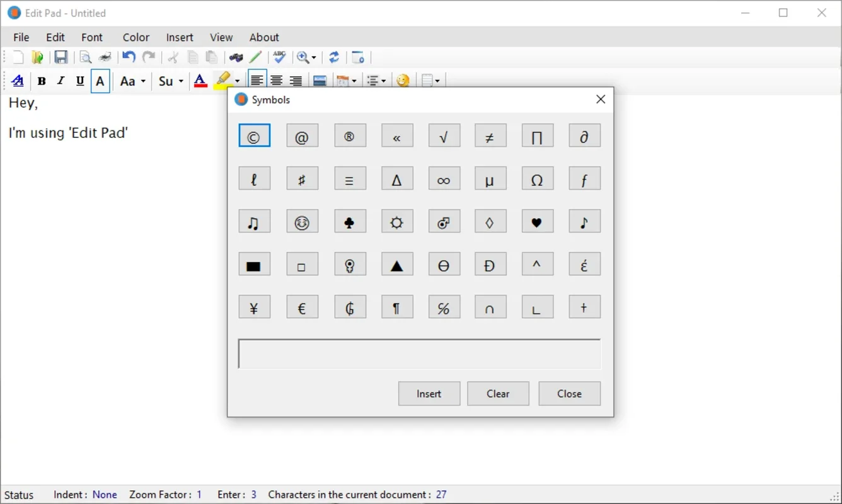842x504 pixels.
Task: Click the symbol text input field
Action: (x=420, y=354)
